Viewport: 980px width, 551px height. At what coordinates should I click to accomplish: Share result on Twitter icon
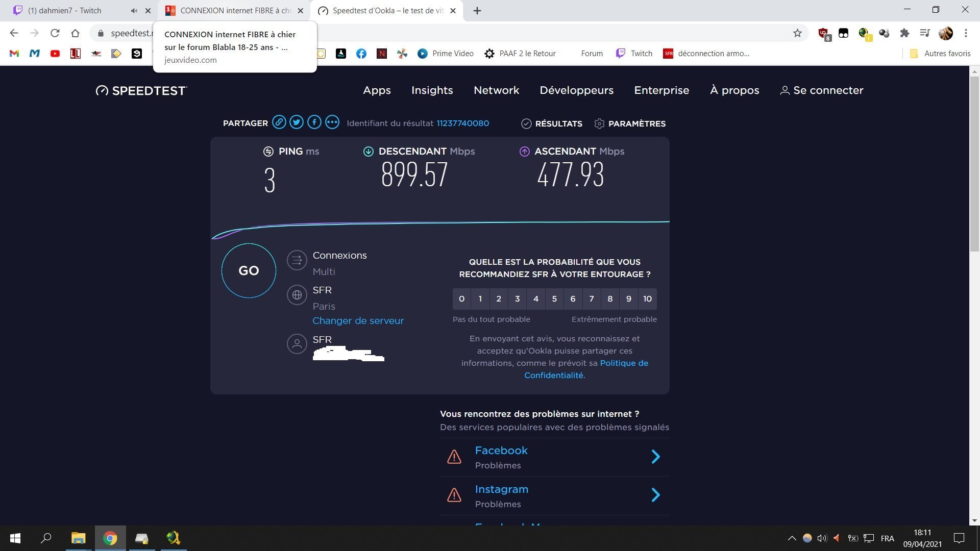coord(297,122)
